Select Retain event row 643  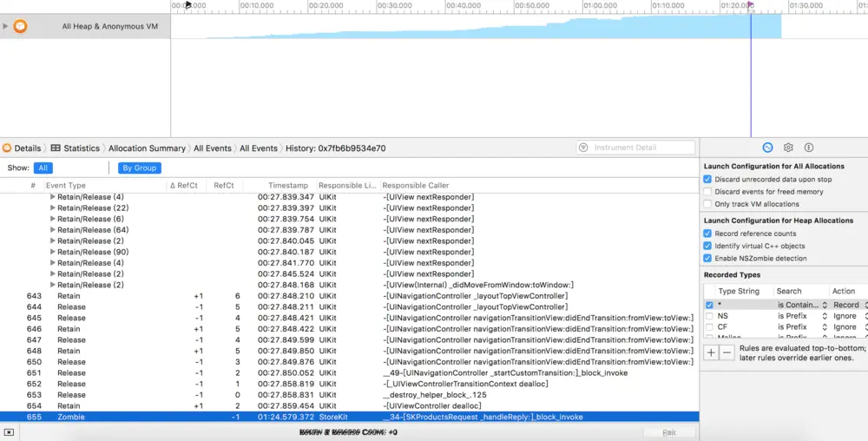[349, 296]
